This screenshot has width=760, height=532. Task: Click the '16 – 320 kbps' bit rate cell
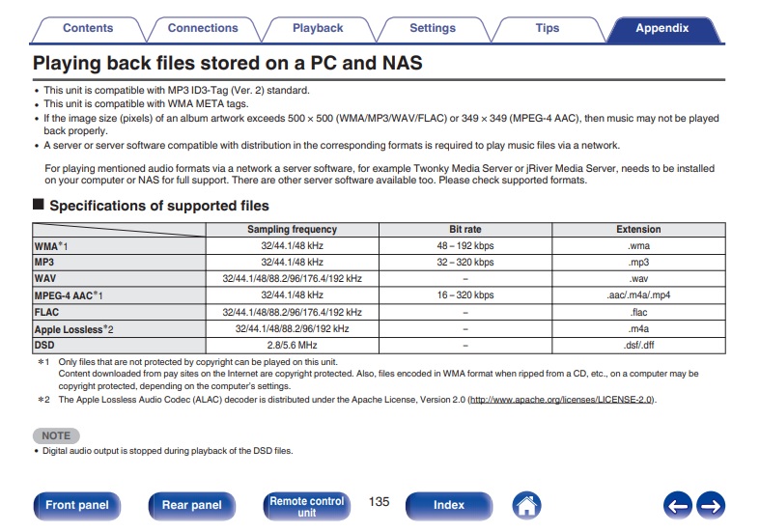tap(465, 295)
